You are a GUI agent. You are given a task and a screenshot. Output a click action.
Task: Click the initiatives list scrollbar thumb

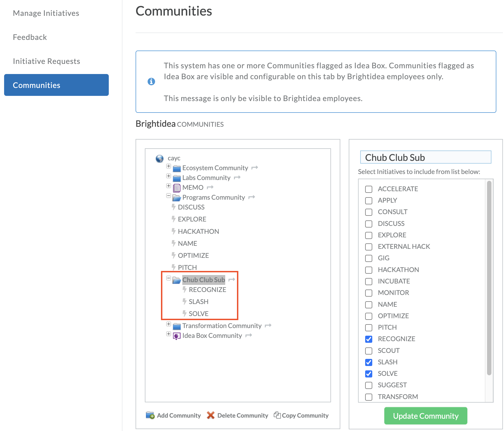[489, 278]
